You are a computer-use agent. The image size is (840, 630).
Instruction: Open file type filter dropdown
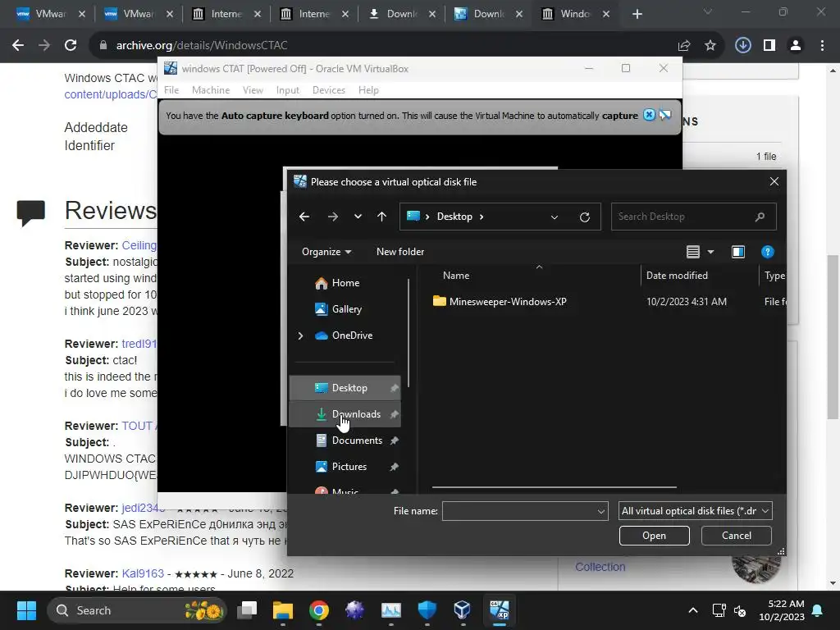pos(695,511)
